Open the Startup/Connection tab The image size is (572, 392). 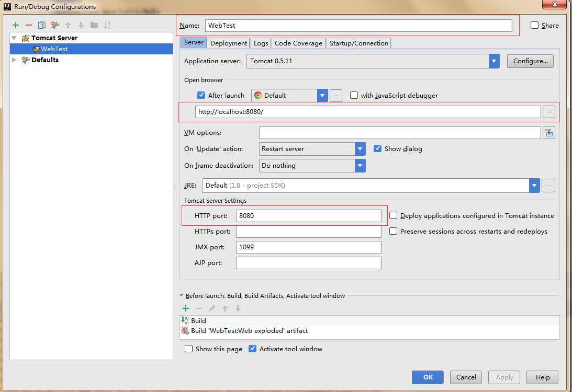pos(358,43)
